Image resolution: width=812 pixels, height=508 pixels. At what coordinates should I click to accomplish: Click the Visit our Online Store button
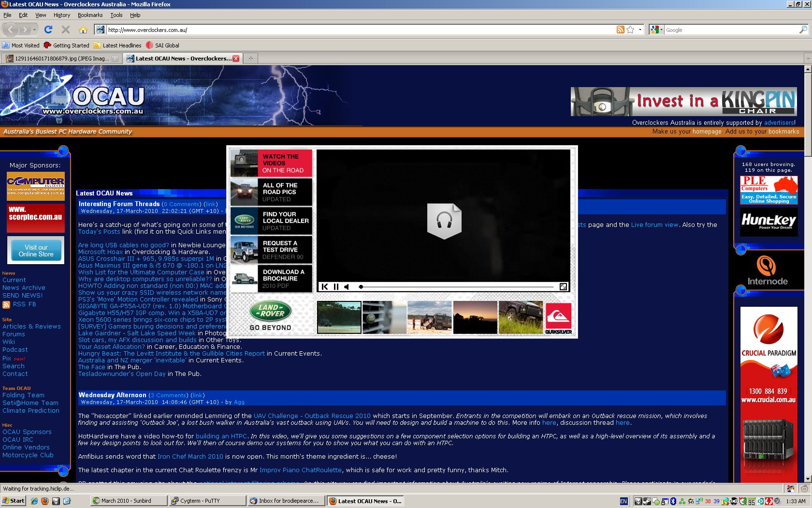click(x=36, y=251)
